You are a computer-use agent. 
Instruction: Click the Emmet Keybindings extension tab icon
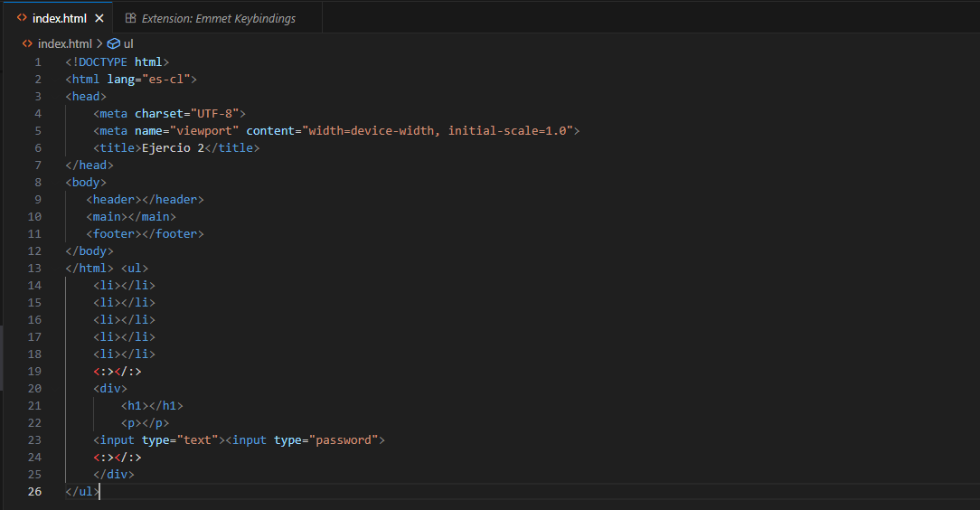click(130, 18)
